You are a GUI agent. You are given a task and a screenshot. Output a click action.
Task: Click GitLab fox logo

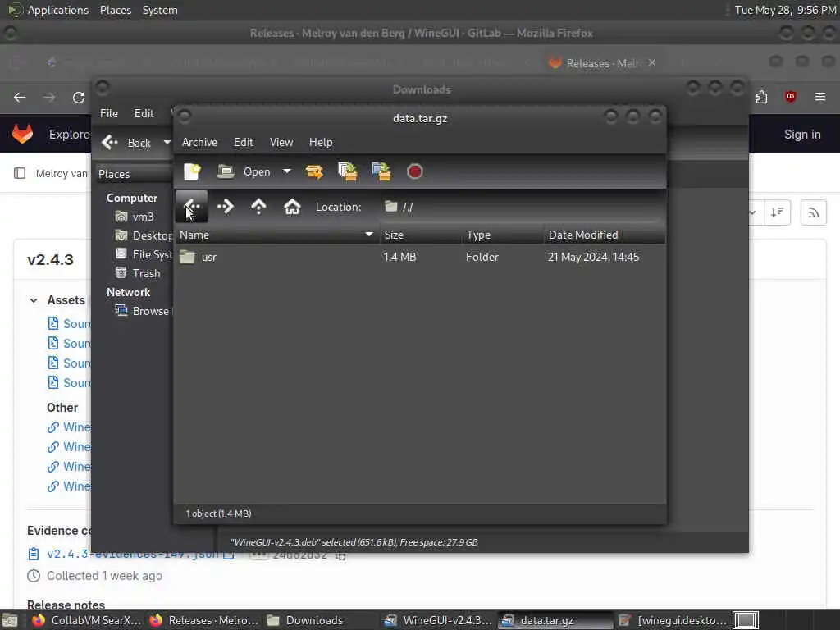22,134
